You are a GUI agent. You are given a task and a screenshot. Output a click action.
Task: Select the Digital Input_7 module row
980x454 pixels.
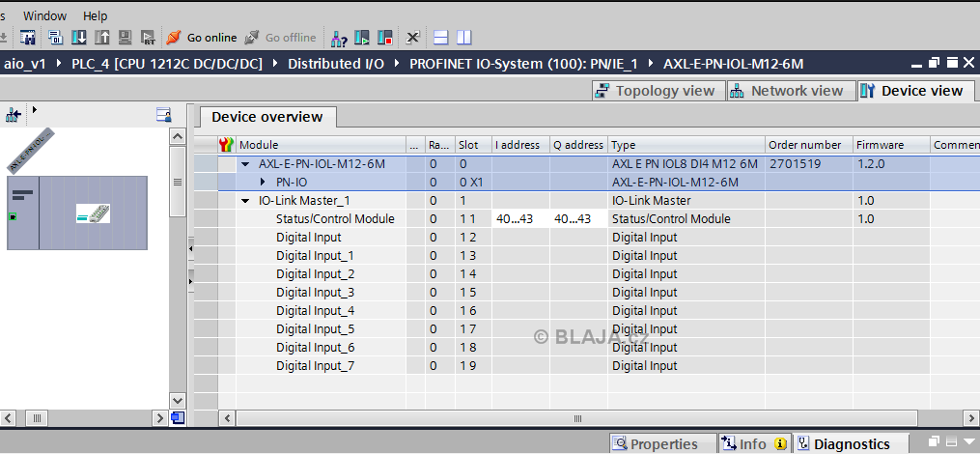pyautogui.click(x=586, y=365)
